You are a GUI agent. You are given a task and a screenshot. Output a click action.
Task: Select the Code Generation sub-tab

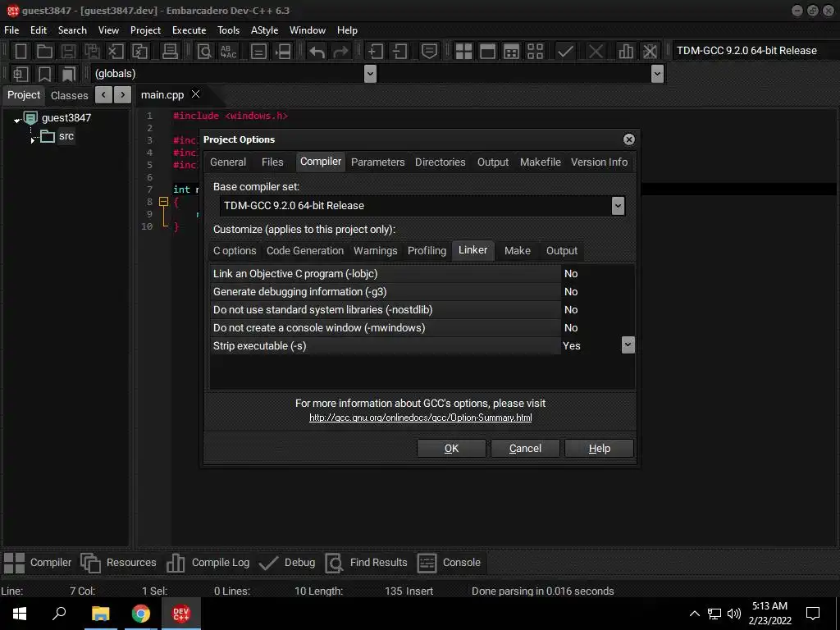pos(305,251)
